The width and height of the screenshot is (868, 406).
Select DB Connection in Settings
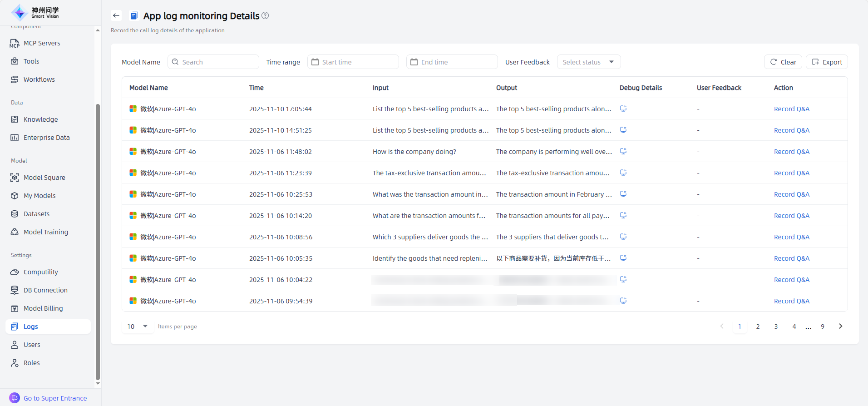click(45, 290)
